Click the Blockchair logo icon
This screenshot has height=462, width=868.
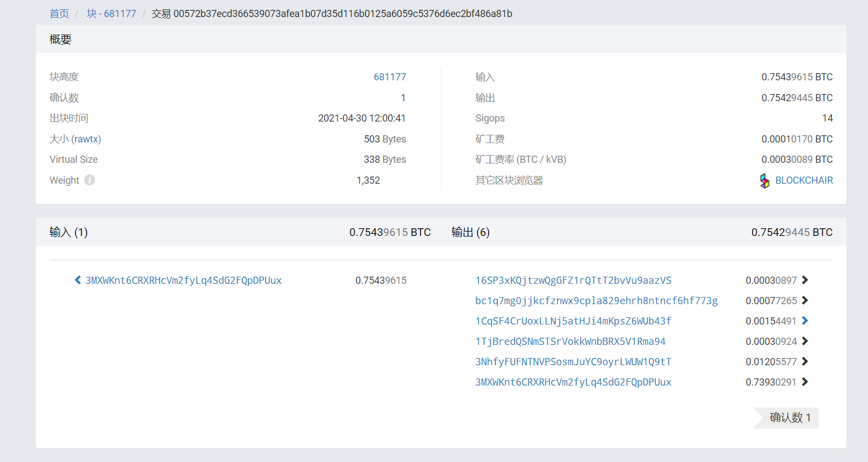pos(765,181)
